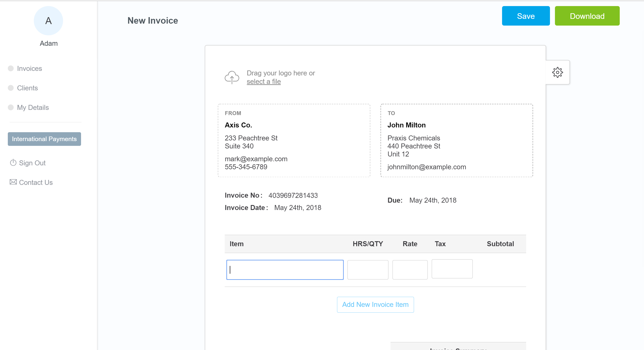This screenshot has width=644, height=350.
Task: Click the Rate input field
Action: click(x=410, y=269)
